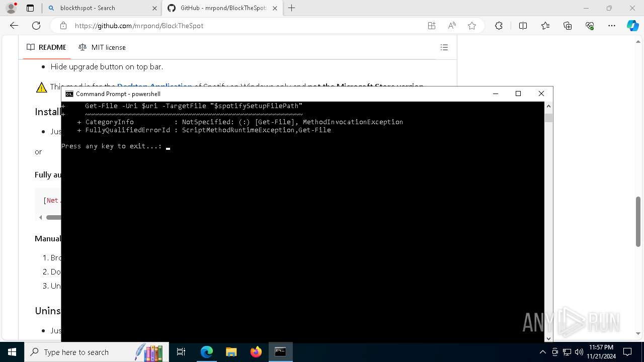Viewport: 644px width, 362px height.
Task: Maximize the Command Prompt window
Action: point(518,94)
